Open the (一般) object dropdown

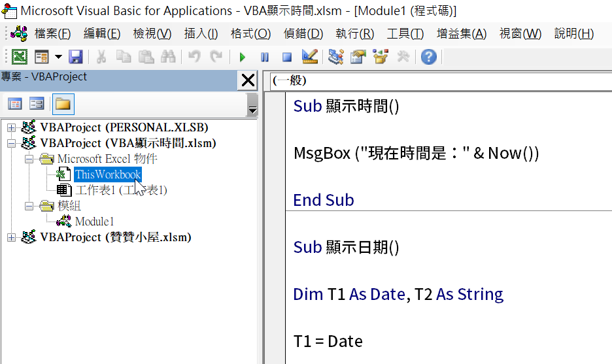point(441,81)
